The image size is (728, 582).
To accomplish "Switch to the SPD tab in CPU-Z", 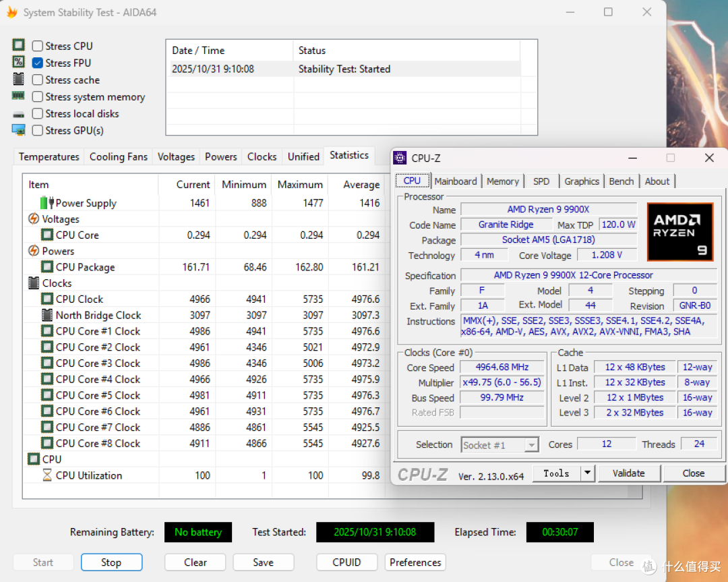I will pos(541,181).
